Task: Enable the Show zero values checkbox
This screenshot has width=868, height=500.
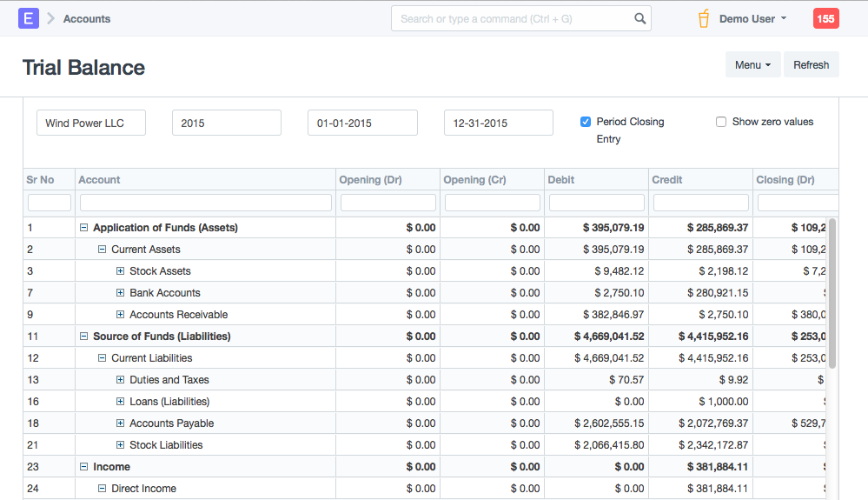Action: (x=721, y=122)
